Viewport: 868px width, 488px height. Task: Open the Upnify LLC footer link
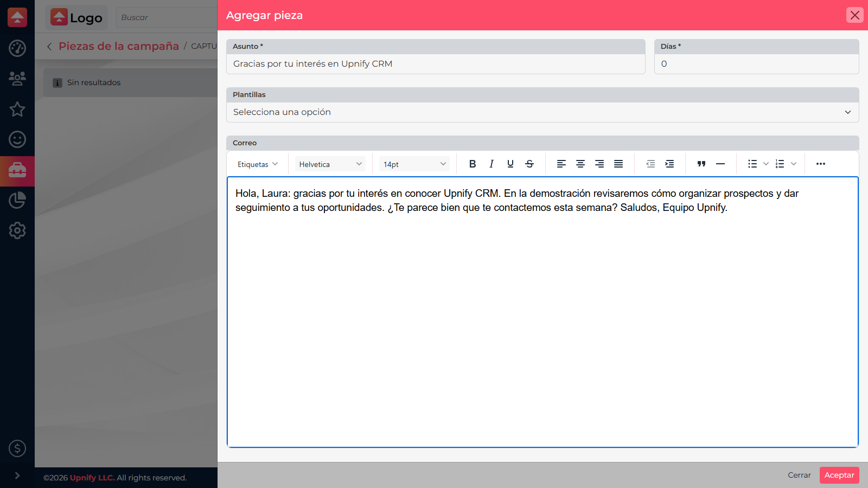pos(92,478)
